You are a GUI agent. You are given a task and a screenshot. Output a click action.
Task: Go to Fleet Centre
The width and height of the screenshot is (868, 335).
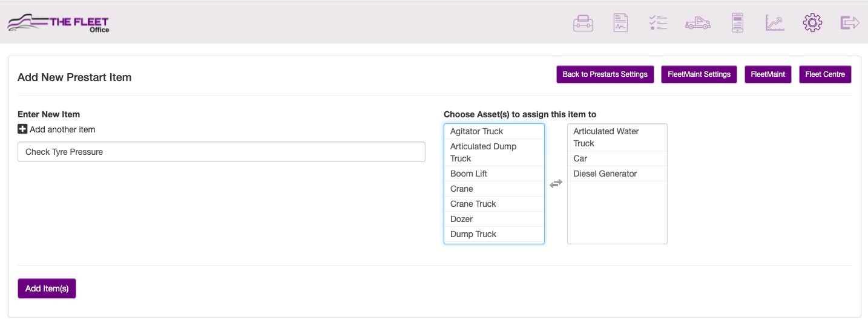[x=825, y=74]
